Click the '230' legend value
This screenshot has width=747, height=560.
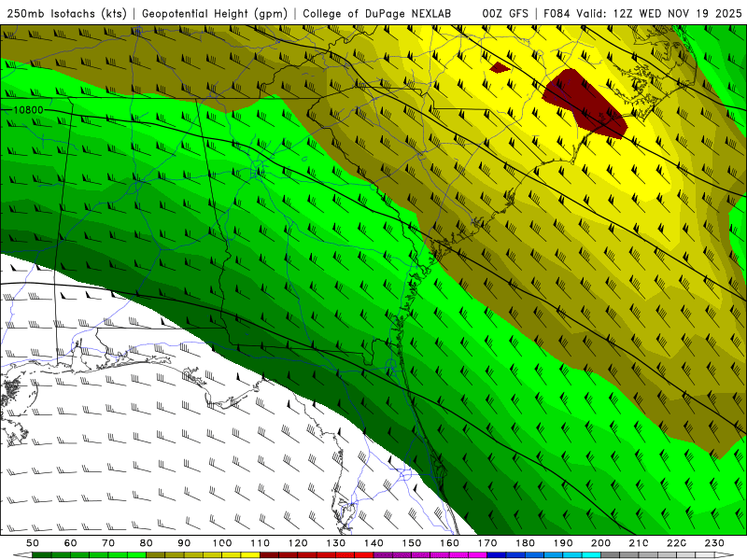714,543
